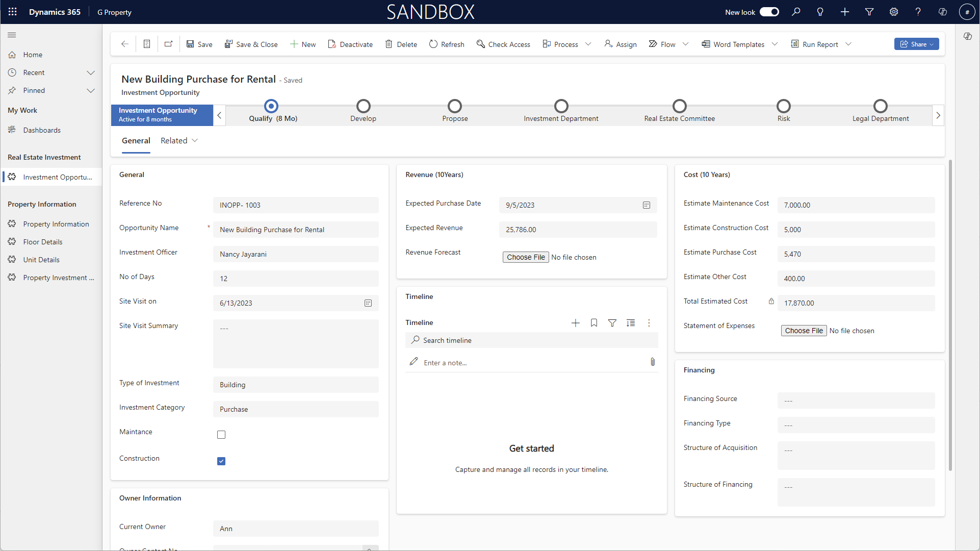Select the Develop stage in process bar

point(363,107)
